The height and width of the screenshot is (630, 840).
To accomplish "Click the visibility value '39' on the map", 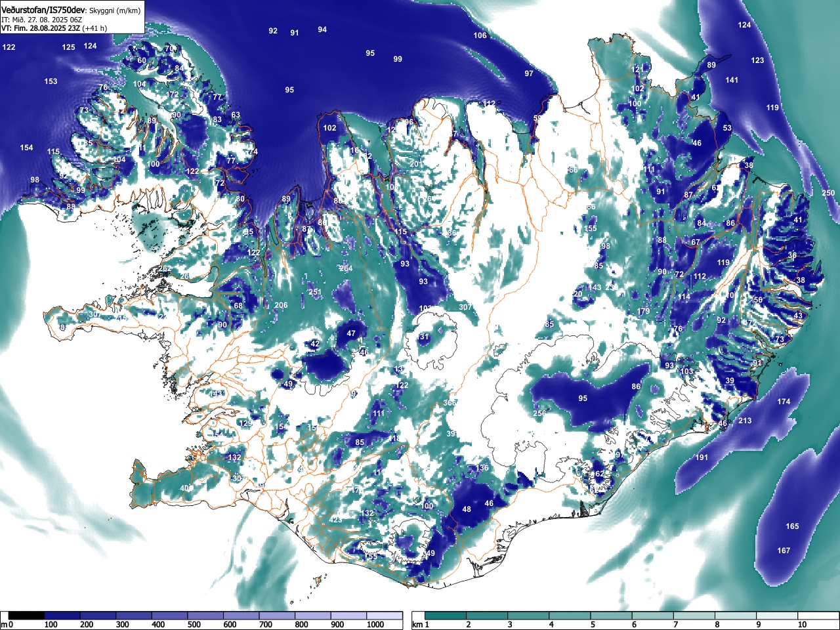I will pyautogui.click(x=730, y=381).
